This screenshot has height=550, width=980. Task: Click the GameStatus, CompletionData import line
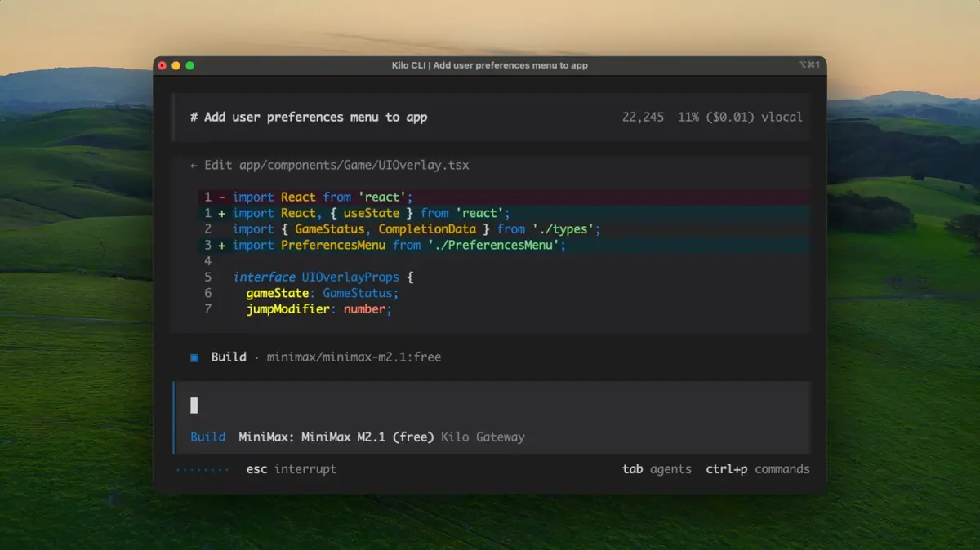tap(504, 229)
